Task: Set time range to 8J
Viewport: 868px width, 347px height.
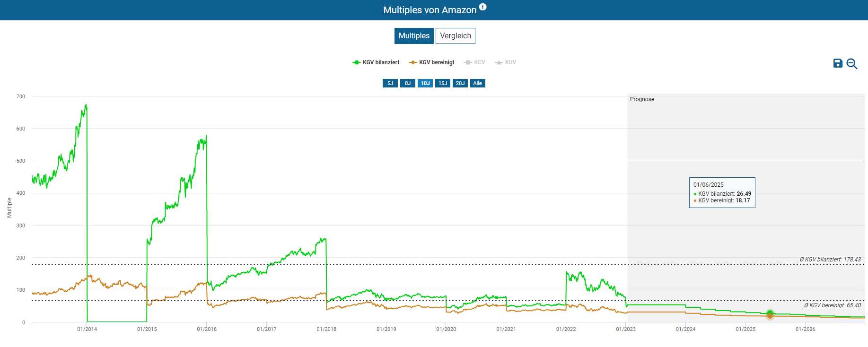Action: tap(408, 83)
